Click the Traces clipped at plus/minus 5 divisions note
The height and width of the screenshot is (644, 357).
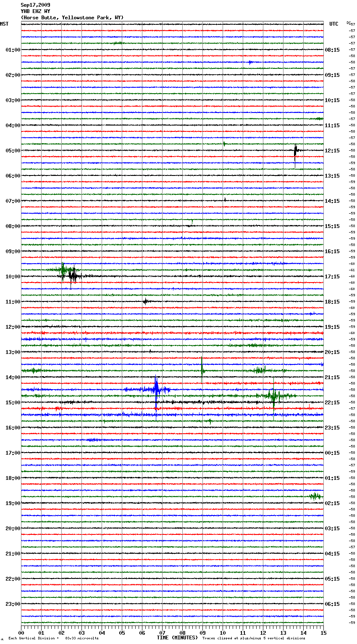coord(254,639)
